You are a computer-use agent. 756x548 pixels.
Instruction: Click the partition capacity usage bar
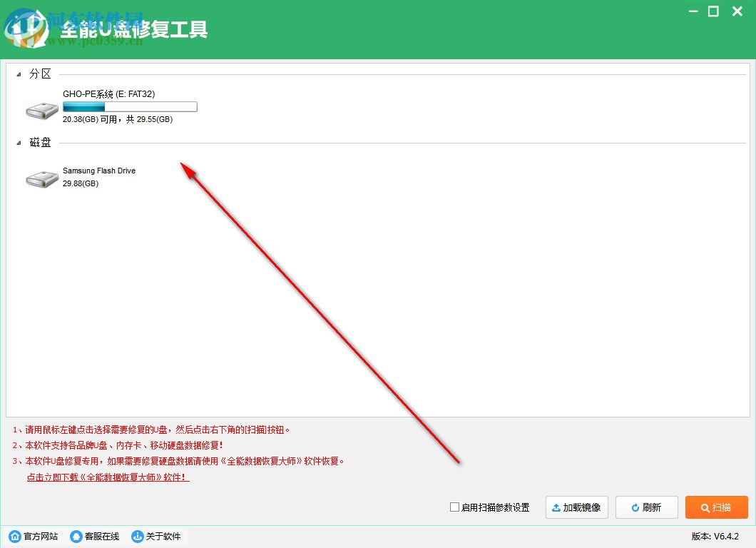[129, 106]
